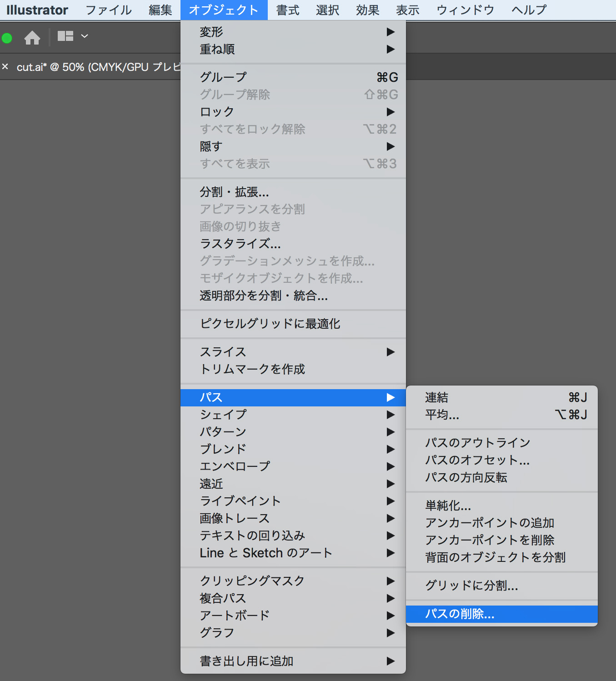Open the ウィンドウ menu
The image size is (616, 681).
click(465, 10)
